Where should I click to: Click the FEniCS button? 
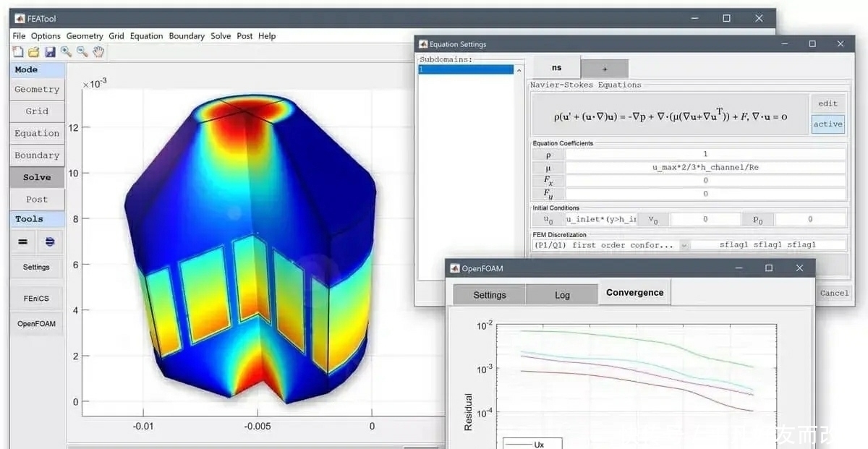(x=36, y=298)
